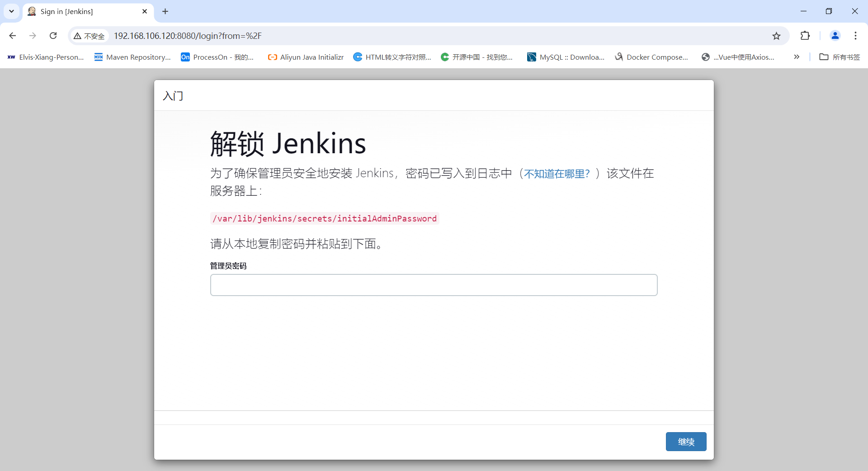Open the tab search dropdown arrow
The width and height of the screenshot is (868, 471).
11,11
